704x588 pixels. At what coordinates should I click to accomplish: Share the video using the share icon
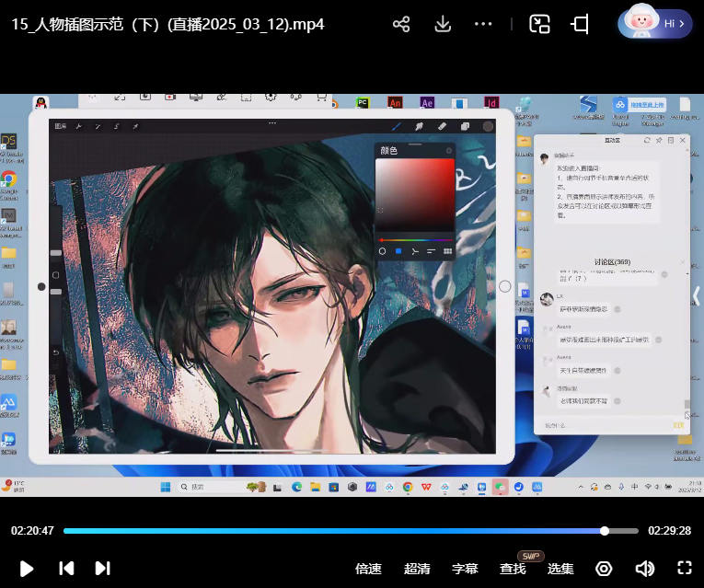point(401,25)
